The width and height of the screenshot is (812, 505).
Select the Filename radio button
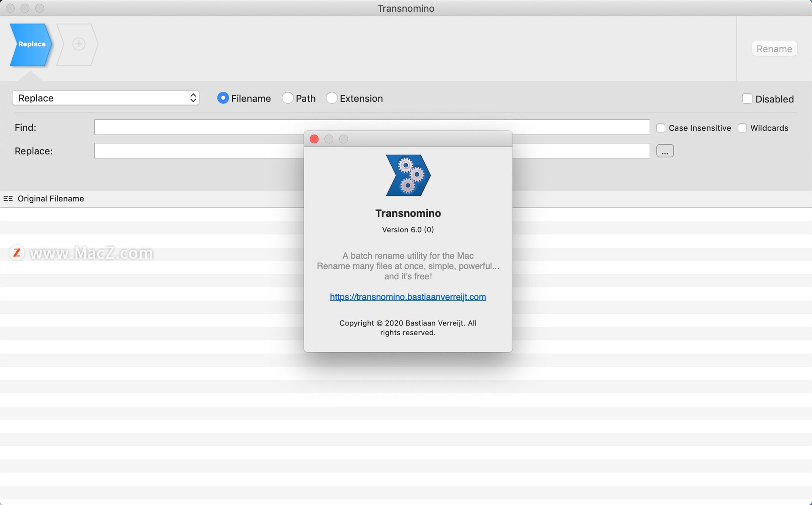[223, 98]
